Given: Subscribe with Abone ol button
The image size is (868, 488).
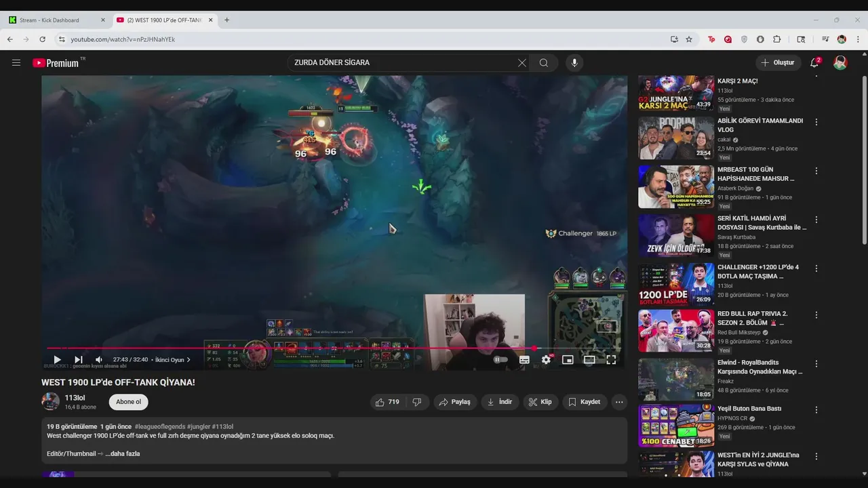Looking at the screenshot, I should (128, 402).
